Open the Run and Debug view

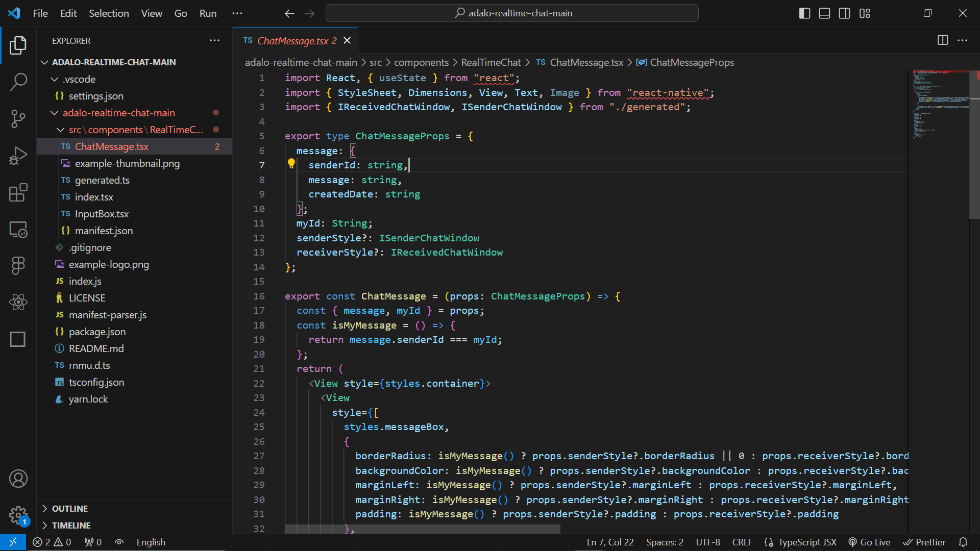click(x=18, y=156)
